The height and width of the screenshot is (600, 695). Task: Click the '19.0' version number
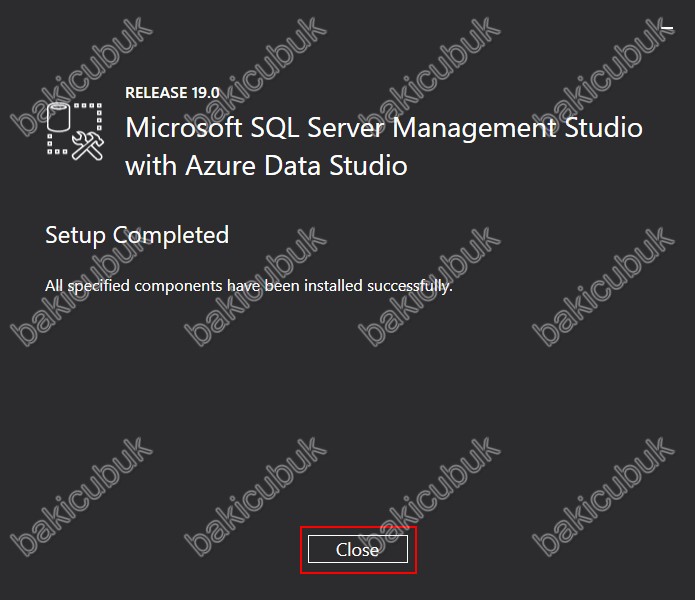(206, 93)
